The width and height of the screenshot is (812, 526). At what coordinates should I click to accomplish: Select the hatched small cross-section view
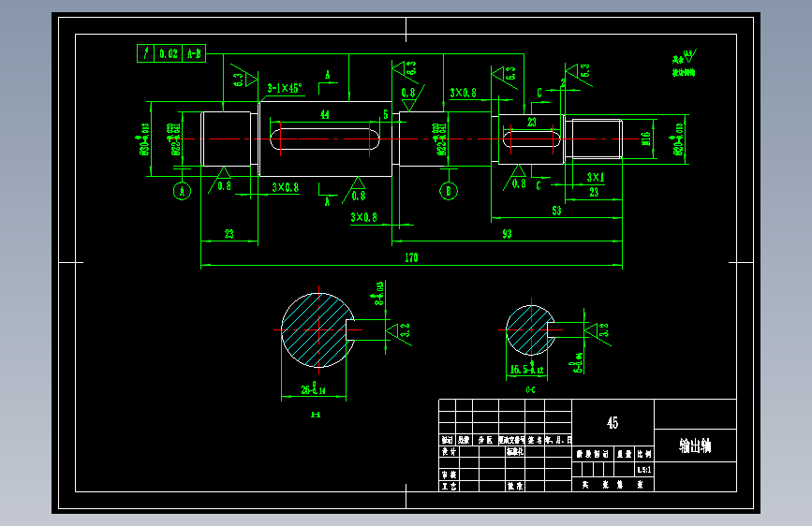coord(530,329)
